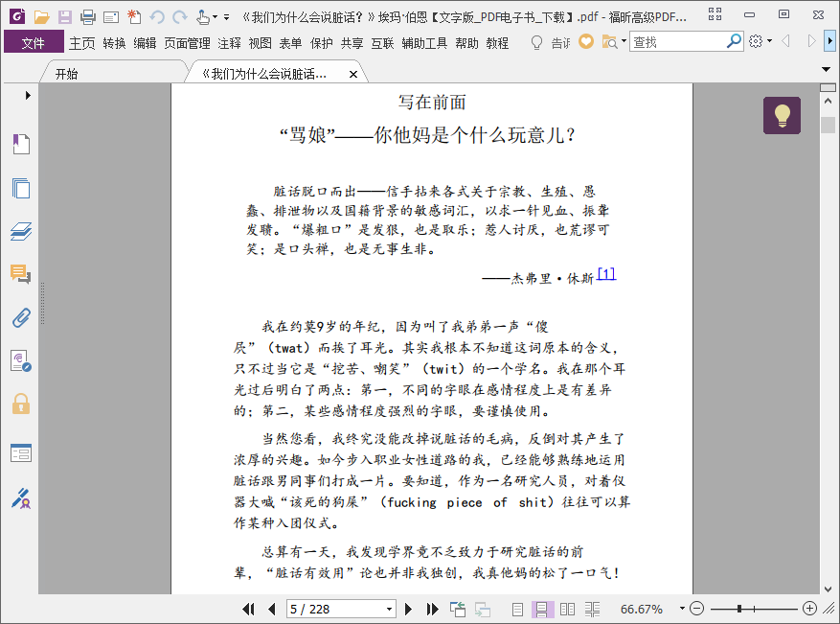Expand the ribbon scroll-right arrow button
The height and width of the screenshot is (624, 840).
[830, 41]
